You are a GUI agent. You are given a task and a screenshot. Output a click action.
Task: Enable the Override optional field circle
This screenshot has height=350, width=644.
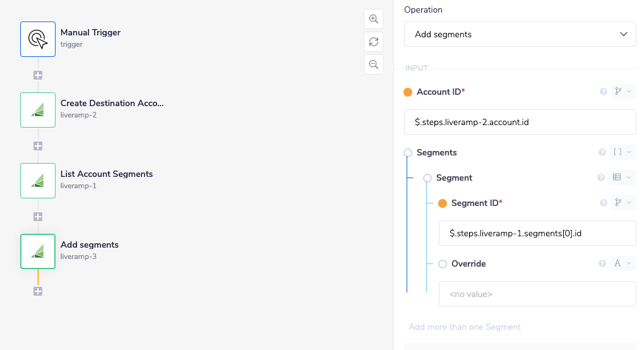coord(443,264)
